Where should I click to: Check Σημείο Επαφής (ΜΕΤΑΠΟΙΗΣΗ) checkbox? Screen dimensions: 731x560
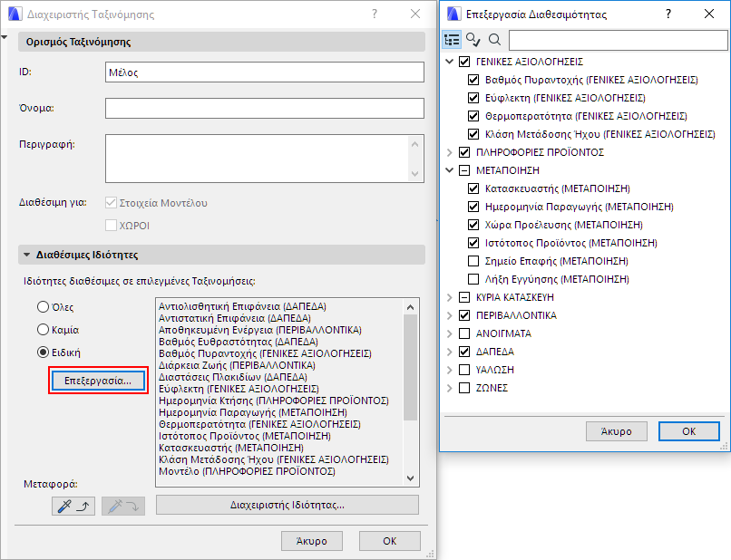coord(473,261)
